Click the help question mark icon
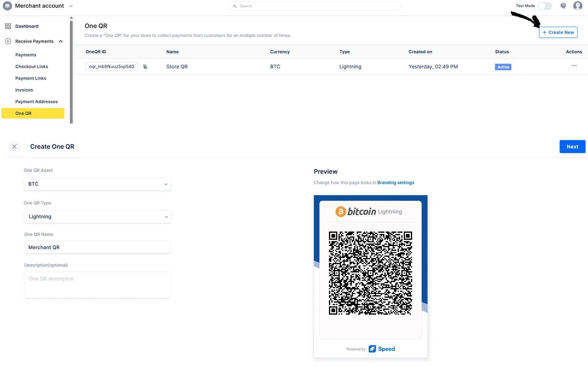 [x=563, y=6]
